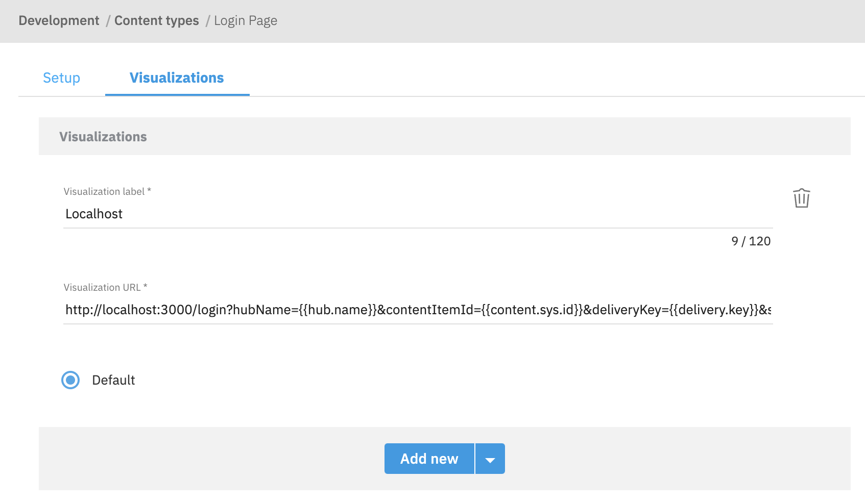Click the breadcrumb separator after Development
865x504 pixels.
[107, 20]
